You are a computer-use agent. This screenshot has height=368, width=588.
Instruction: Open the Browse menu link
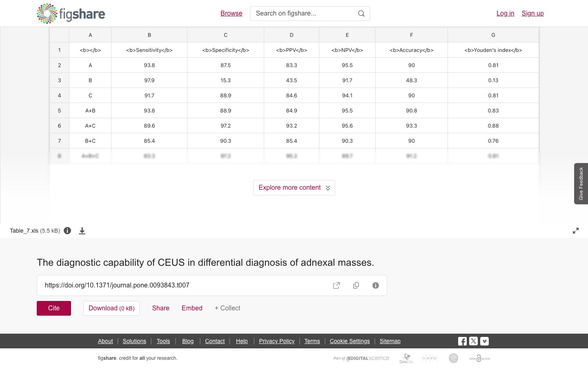(232, 13)
